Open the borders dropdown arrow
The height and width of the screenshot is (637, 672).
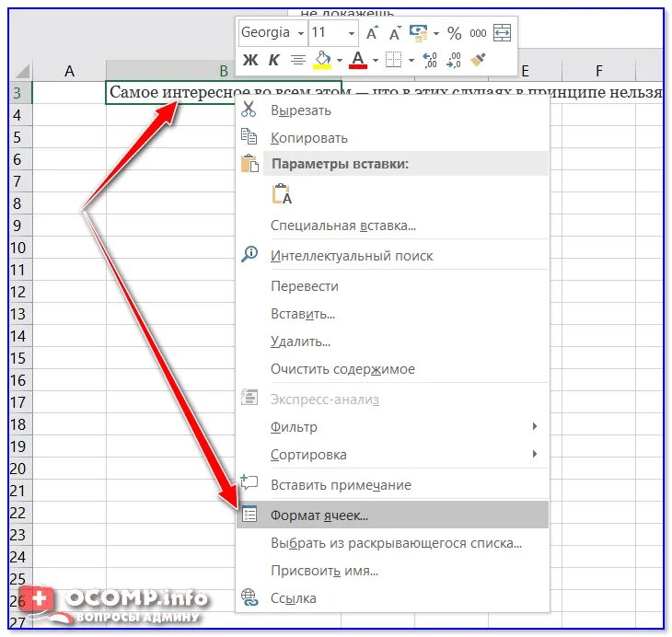click(411, 60)
